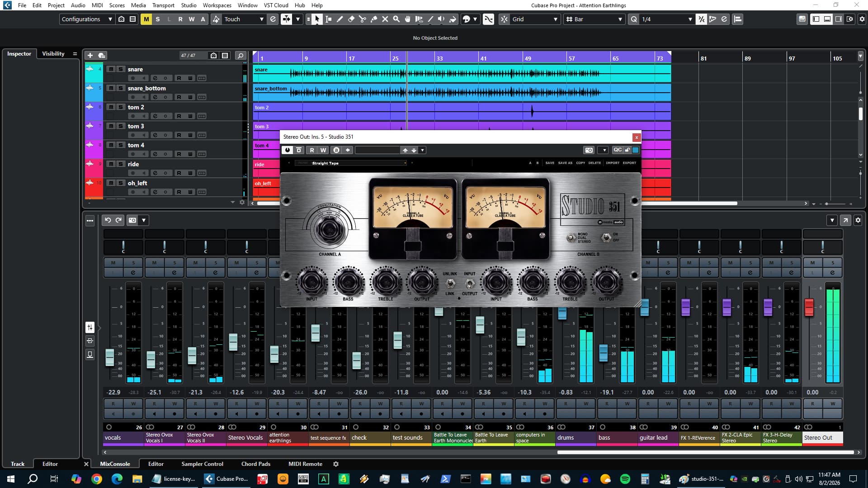The height and width of the screenshot is (488, 868).
Task: Select the Range Selection tool
Action: (329, 19)
